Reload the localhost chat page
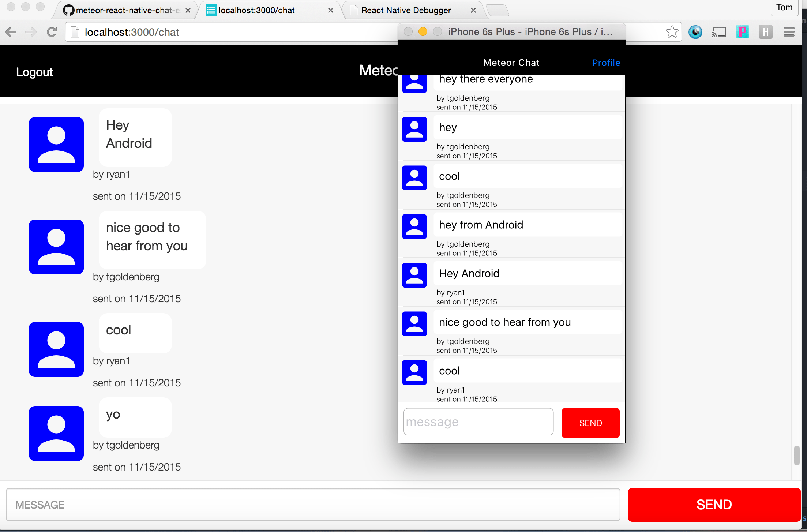The image size is (807, 532). (x=52, y=32)
